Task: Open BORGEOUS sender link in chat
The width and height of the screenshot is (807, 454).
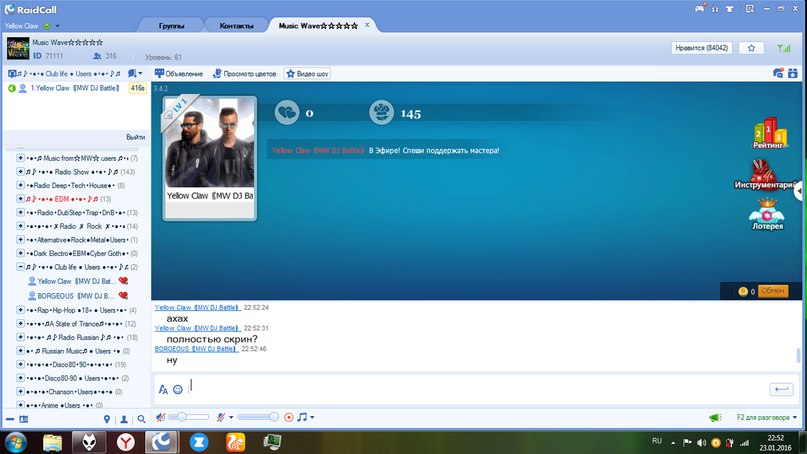Action: click(x=196, y=348)
